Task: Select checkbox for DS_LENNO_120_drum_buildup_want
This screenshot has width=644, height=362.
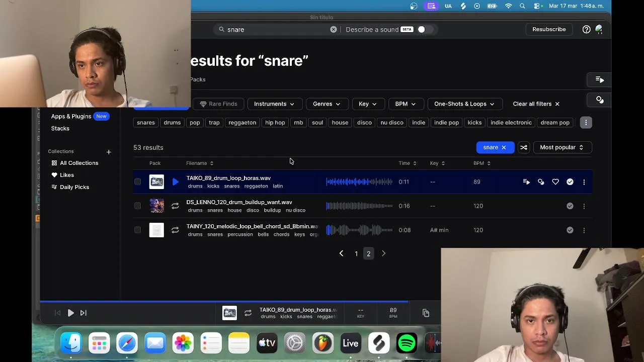Action: tap(138, 206)
